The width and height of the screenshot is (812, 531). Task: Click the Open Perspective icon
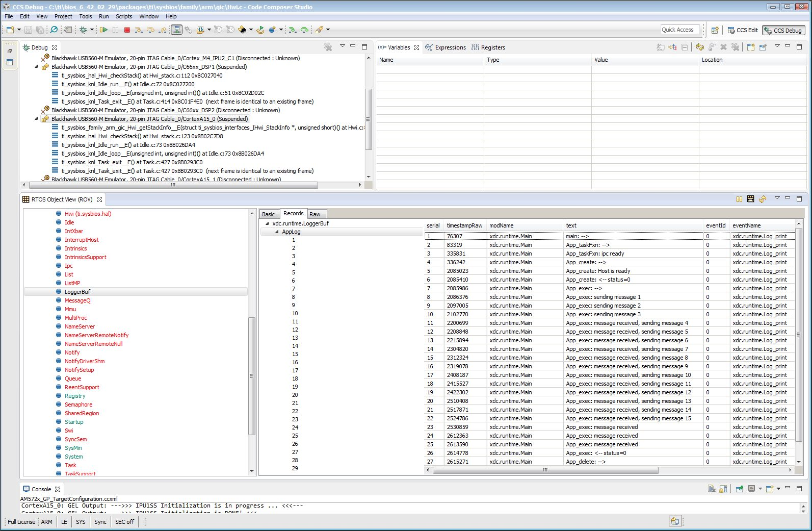click(x=715, y=30)
